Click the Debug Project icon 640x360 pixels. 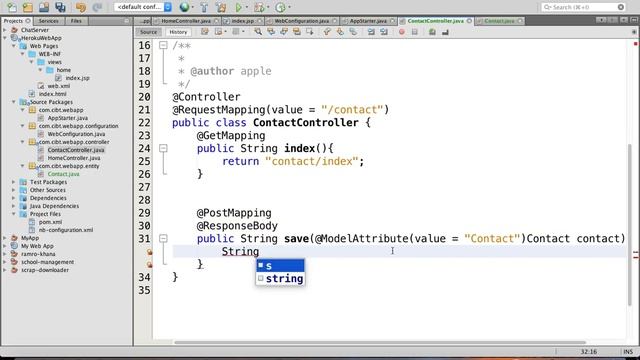pyautogui.click(x=259, y=7)
